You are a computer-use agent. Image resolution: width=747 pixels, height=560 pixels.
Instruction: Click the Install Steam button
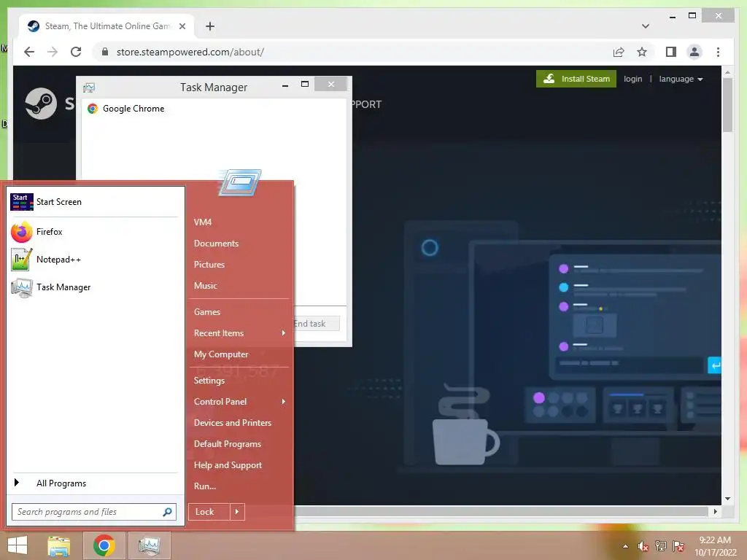click(x=576, y=79)
